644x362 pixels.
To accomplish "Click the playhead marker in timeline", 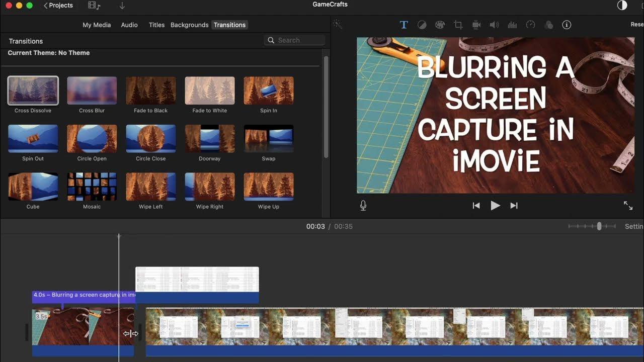I will click(119, 236).
